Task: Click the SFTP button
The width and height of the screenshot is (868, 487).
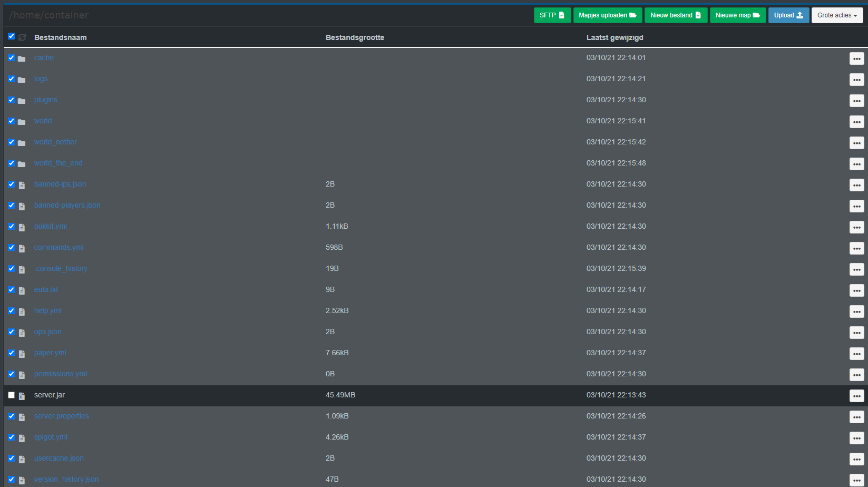Action: [x=552, y=15]
